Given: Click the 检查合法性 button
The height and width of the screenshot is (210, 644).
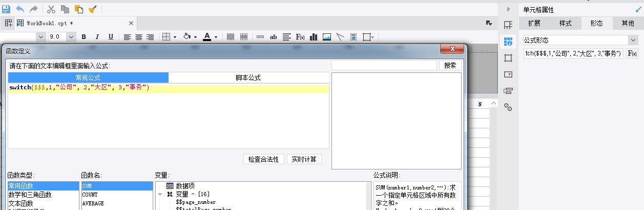Looking at the screenshot, I should (263, 159).
